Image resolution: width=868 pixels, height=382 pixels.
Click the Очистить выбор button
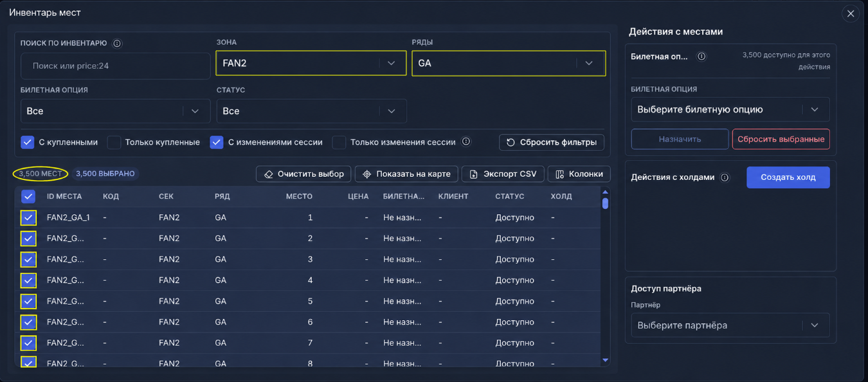tap(304, 174)
